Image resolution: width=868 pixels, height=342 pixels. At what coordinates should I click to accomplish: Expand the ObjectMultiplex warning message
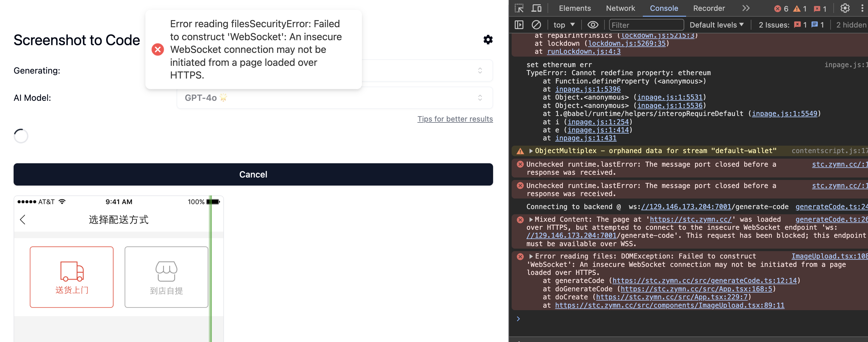(531, 151)
